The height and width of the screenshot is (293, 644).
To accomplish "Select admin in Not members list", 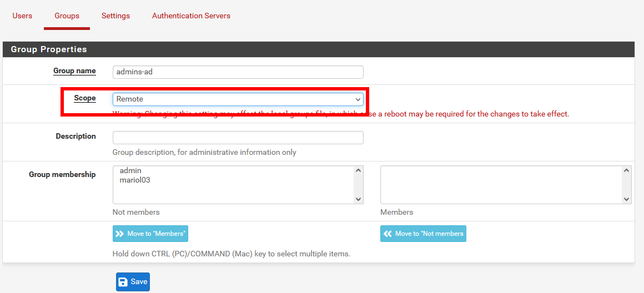I will pyautogui.click(x=130, y=171).
